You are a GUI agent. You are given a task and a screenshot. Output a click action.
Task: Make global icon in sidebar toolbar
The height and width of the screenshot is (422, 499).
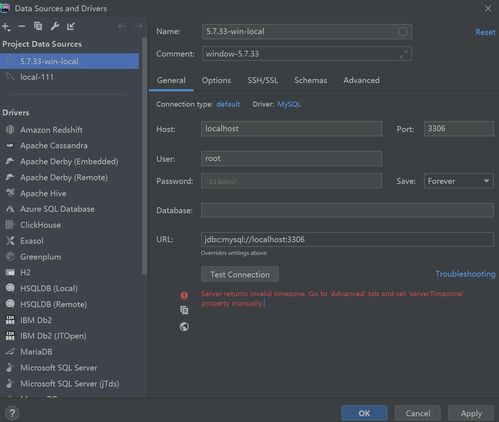click(x=71, y=26)
